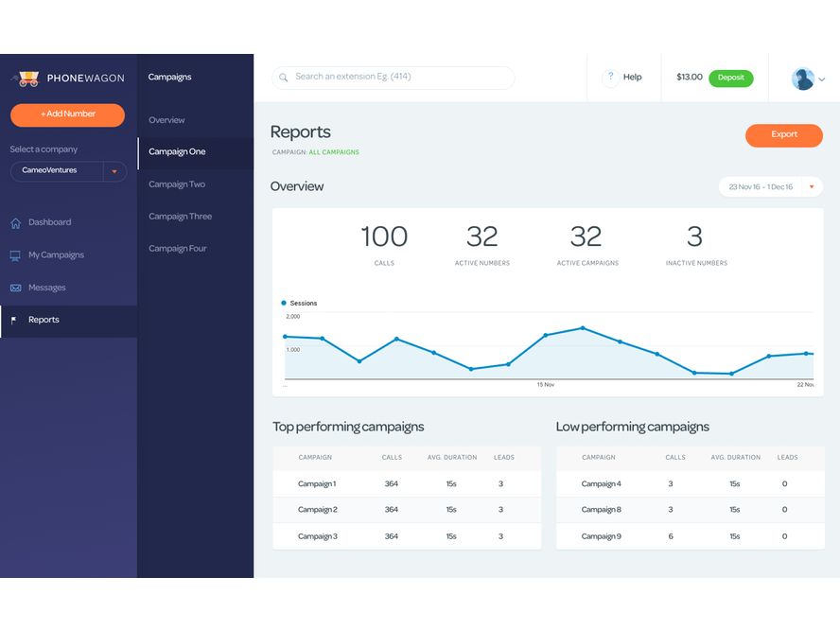Click the 23 Nov 16 - 1 Dec 16 date range
The image size is (840, 630).
761,187
